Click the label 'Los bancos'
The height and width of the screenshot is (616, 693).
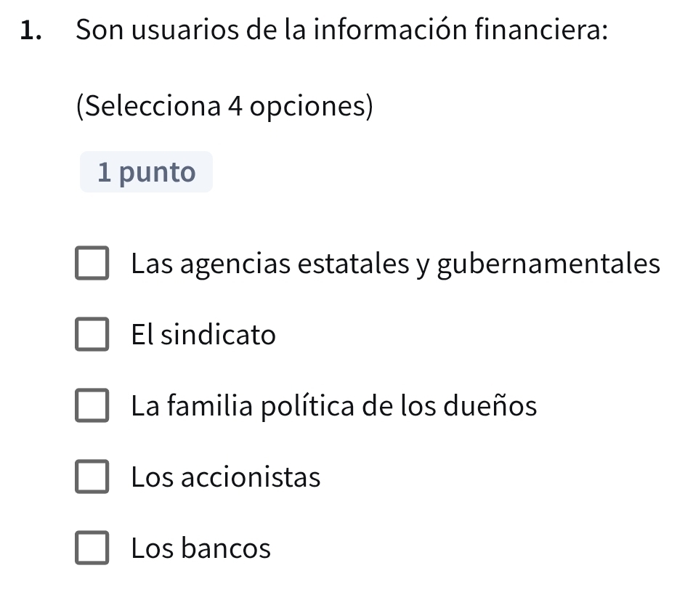[x=200, y=548]
